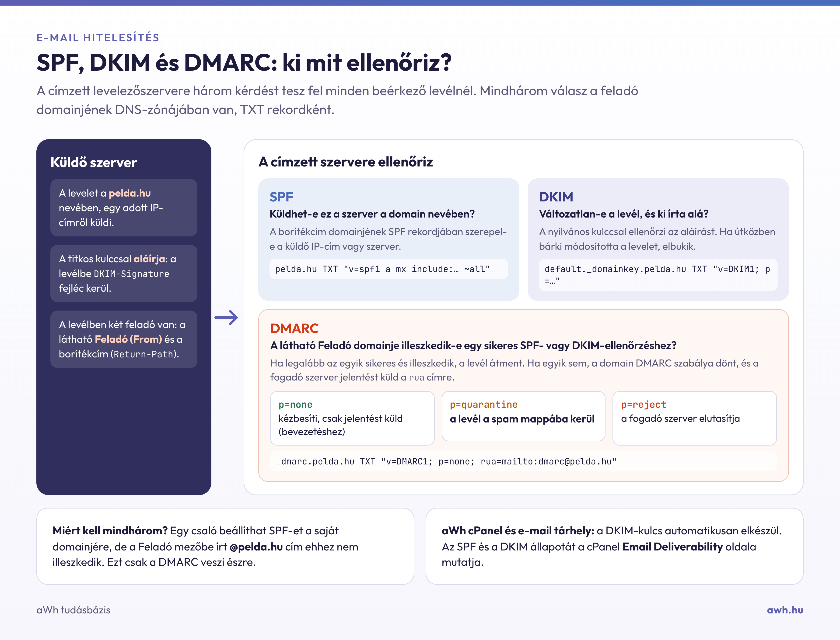Click the highlighted 'Feladó (From)' text

click(129, 339)
